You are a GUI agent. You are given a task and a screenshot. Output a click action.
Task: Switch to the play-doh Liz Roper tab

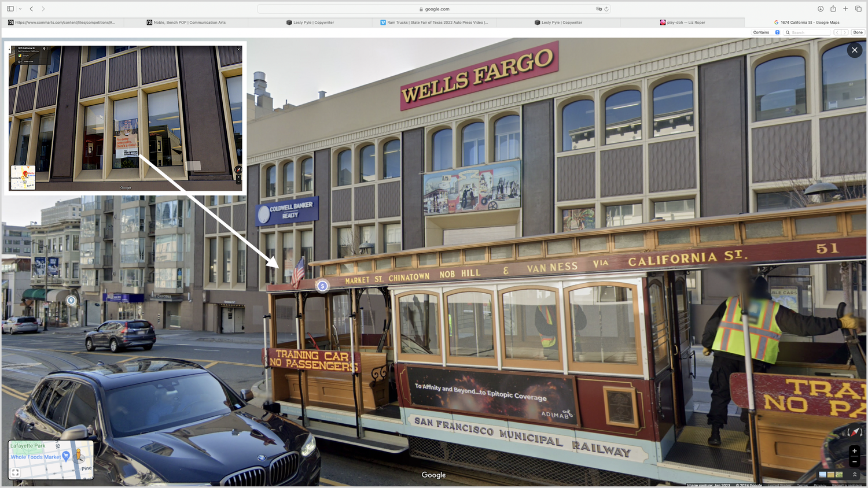682,23
